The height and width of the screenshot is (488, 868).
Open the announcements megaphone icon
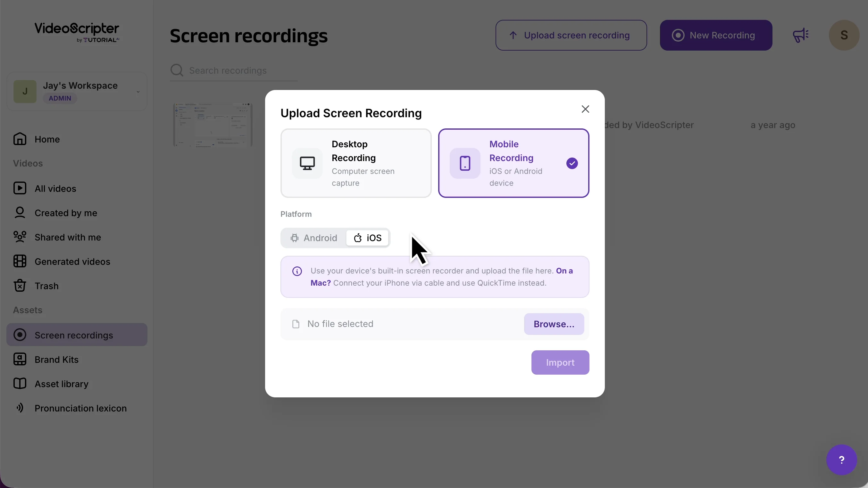point(800,35)
